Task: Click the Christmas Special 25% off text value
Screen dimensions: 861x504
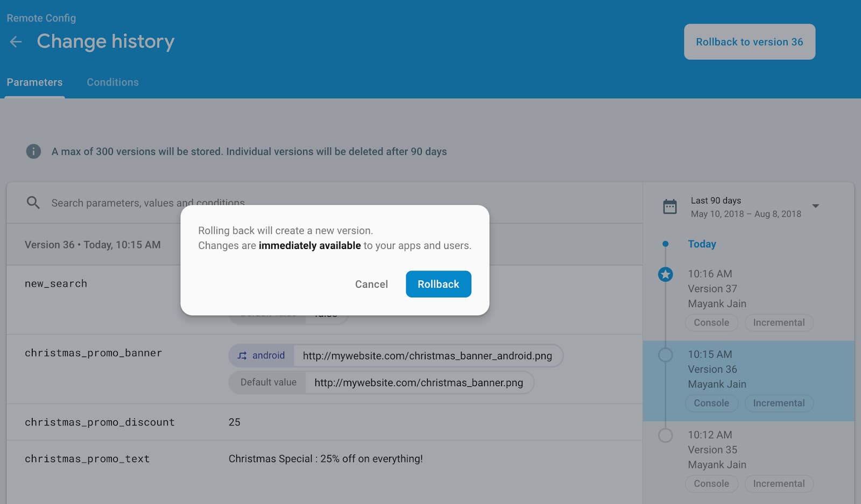Action: click(x=326, y=459)
